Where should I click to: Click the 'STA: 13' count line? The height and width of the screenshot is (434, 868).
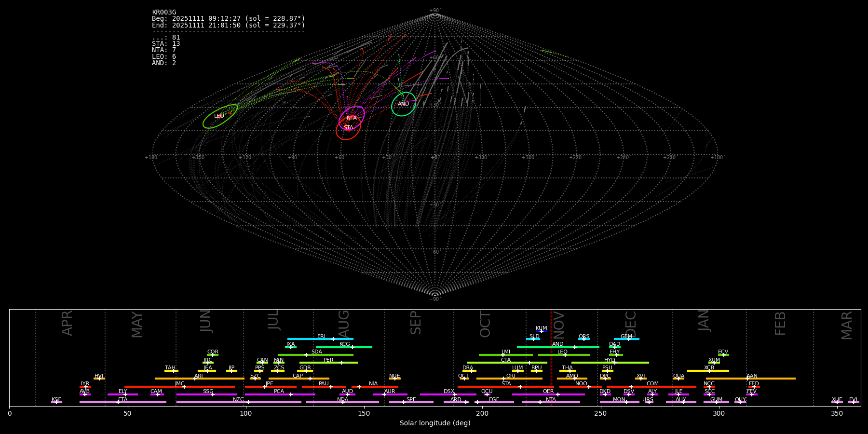point(166,44)
